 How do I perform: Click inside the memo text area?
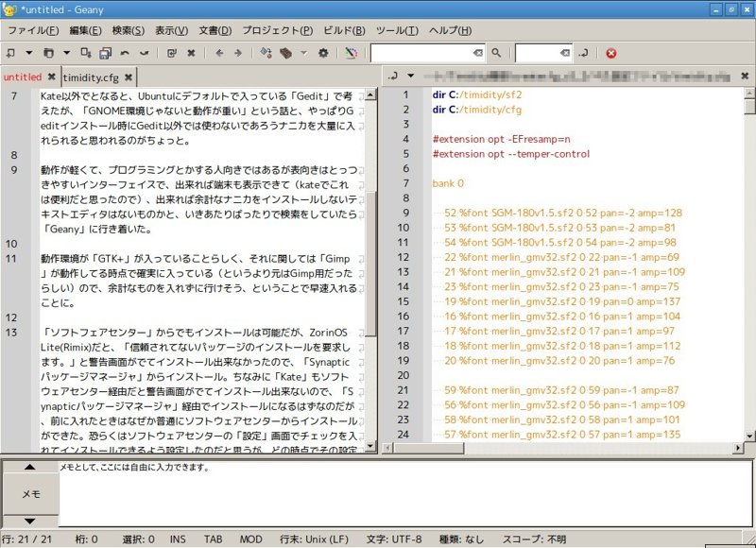tap(405, 494)
